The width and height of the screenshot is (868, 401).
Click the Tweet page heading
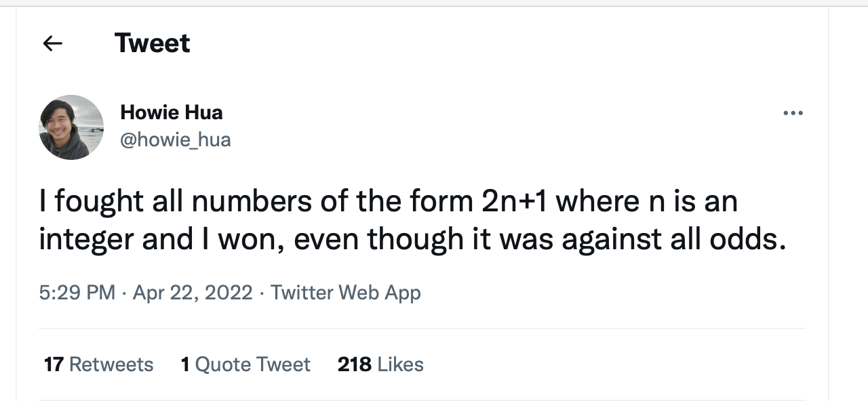pos(152,43)
